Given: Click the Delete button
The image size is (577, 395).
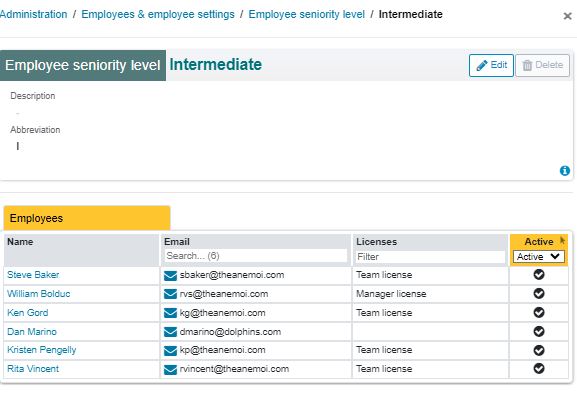Looking at the screenshot, I should click(542, 65).
